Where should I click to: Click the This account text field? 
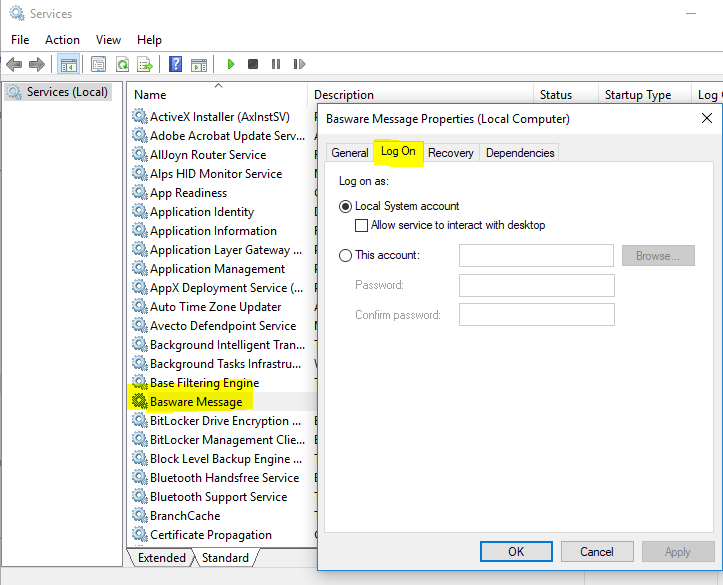tap(536, 255)
